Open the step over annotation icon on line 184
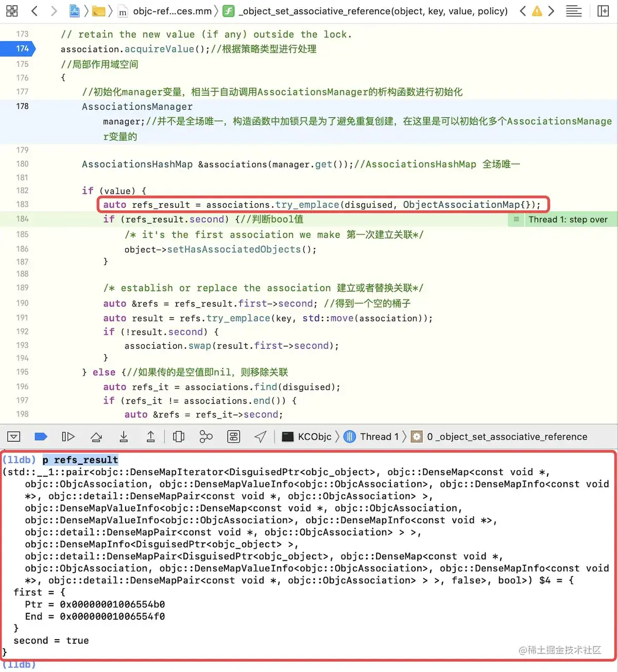This screenshot has height=672, width=618. click(x=516, y=220)
